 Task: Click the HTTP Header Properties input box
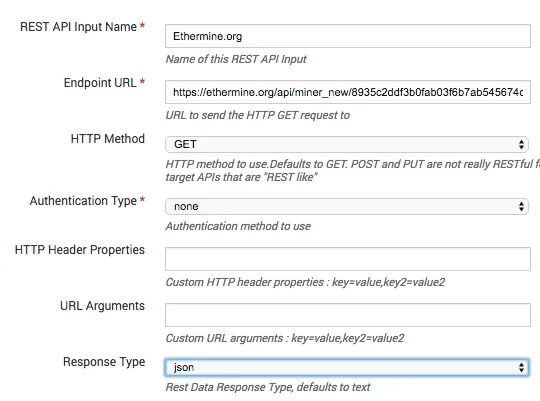tap(347, 259)
